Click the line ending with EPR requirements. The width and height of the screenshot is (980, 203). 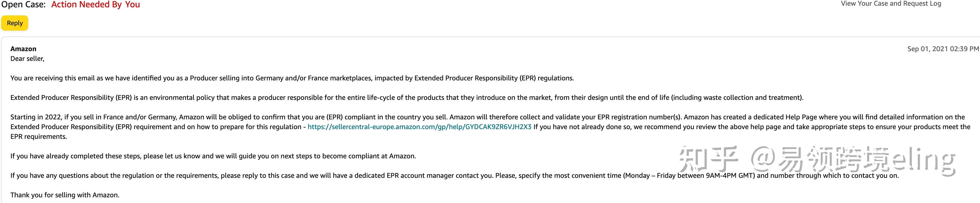(38, 136)
